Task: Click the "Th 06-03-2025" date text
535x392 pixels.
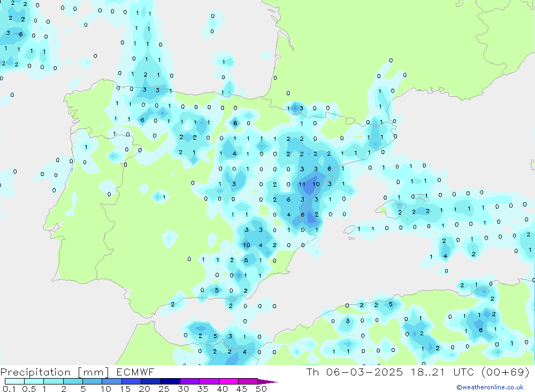Action: click(x=355, y=372)
